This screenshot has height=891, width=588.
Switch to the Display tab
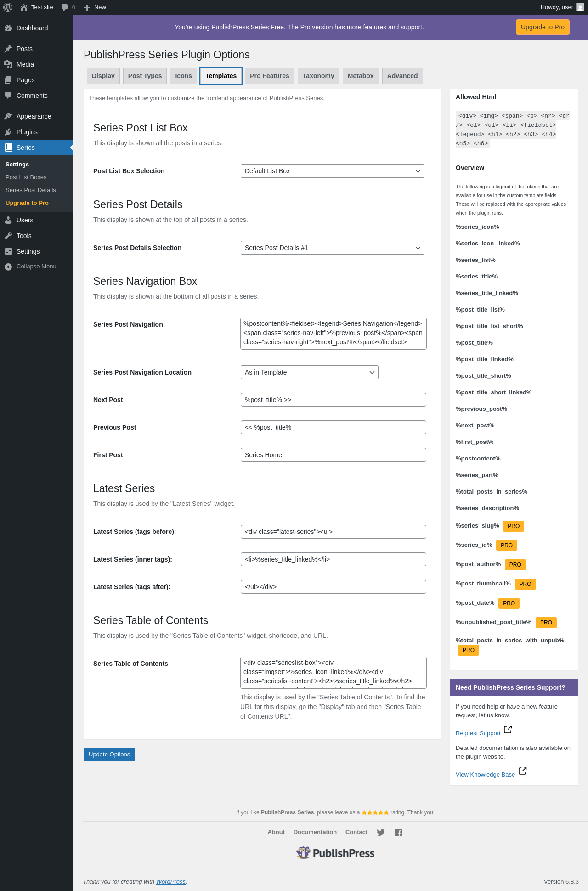(103, 76)
